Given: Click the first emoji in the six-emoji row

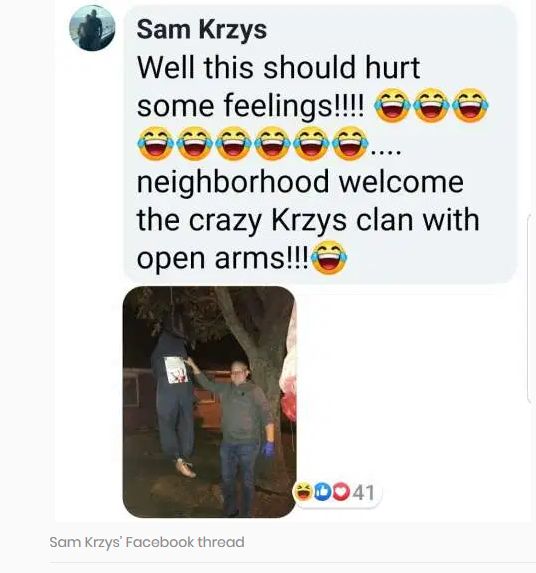Looking at the screenshot, I should (x=156, y=143).
